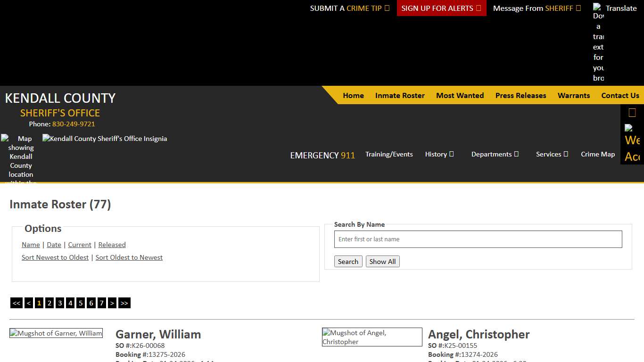Go to page 2 of the roster

click(x=50, y=303)
